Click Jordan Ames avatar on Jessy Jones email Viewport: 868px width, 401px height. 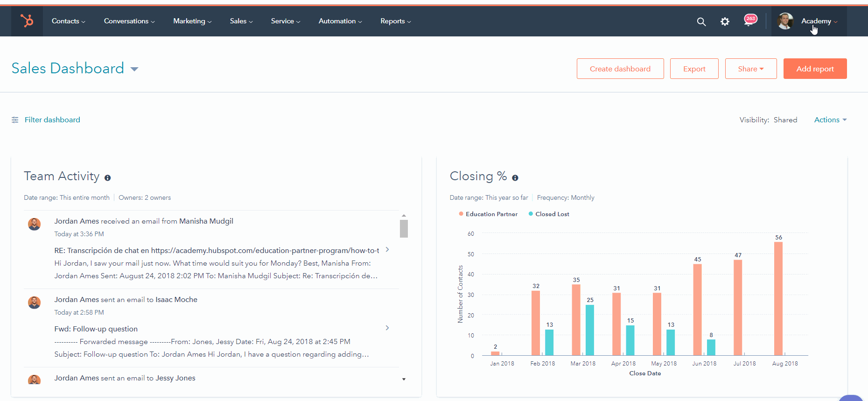pos(34,380)
